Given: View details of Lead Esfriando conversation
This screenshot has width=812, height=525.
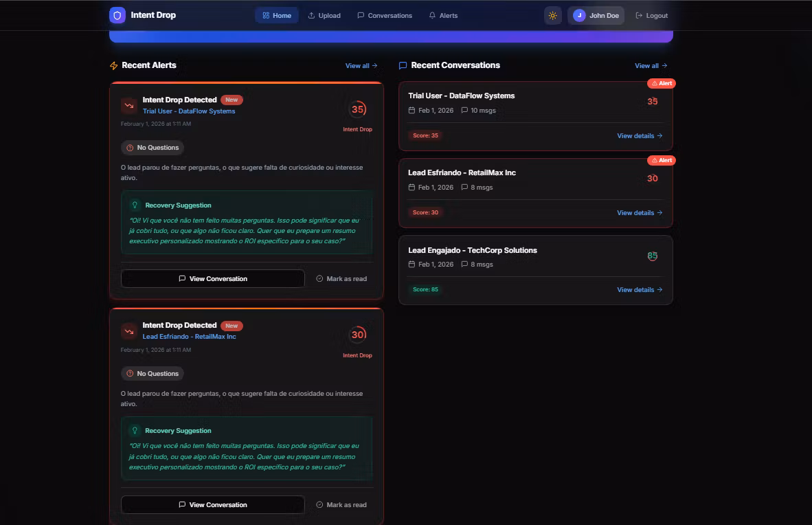Looking at the screenshot, I should tap(640, 213).
